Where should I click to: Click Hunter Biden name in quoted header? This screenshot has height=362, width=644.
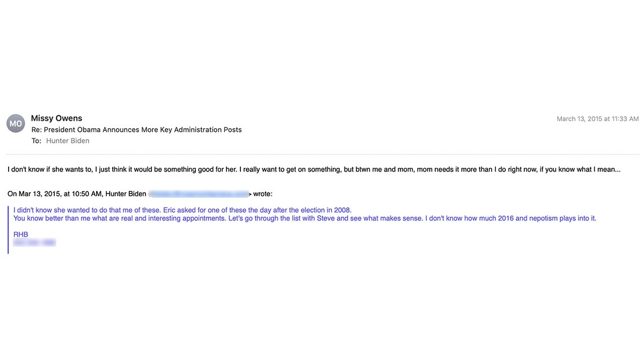126,194
